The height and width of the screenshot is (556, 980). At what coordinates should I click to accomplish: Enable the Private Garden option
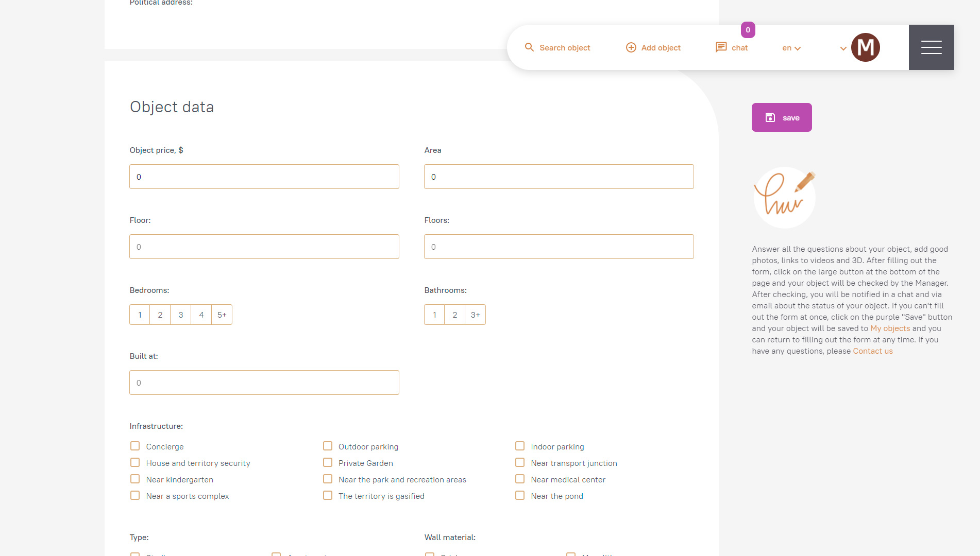pos(328,462)
